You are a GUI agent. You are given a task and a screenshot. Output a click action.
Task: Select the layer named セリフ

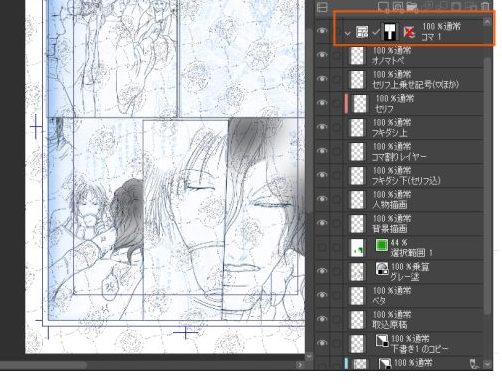pyautogui.click(x=384, y=109)
